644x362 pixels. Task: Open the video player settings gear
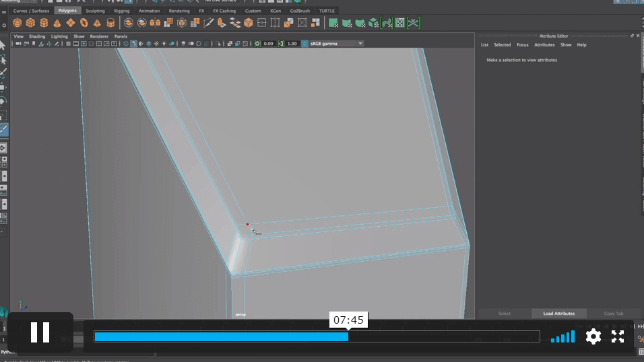593,336
